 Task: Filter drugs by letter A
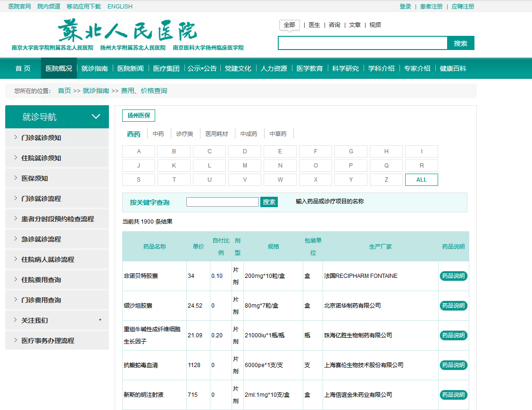pyautogui.click(x=139, y=151)
